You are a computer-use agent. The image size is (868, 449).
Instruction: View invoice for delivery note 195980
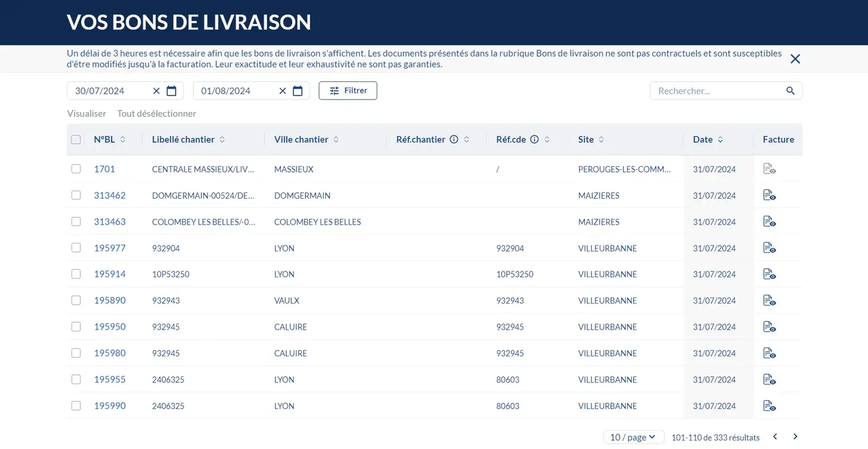pyautogui.click(x=769, y=354)
